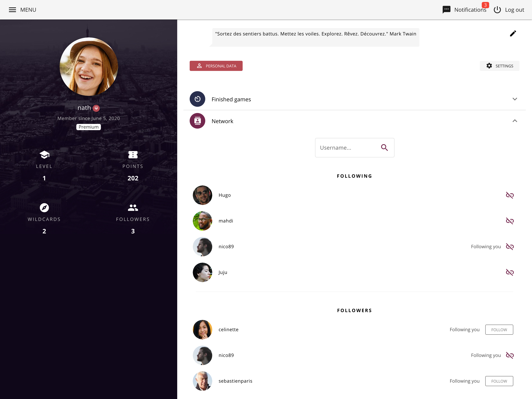
Task: Click the person icon in Personal Data
Action: click(x=199, y=66)
